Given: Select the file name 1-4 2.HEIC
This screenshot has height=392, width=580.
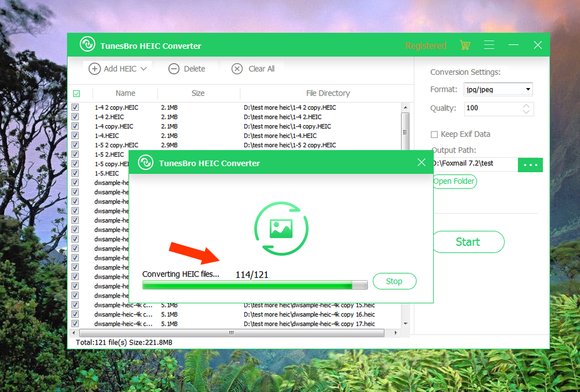Looking at the screenshot, I should pos(109,117).
